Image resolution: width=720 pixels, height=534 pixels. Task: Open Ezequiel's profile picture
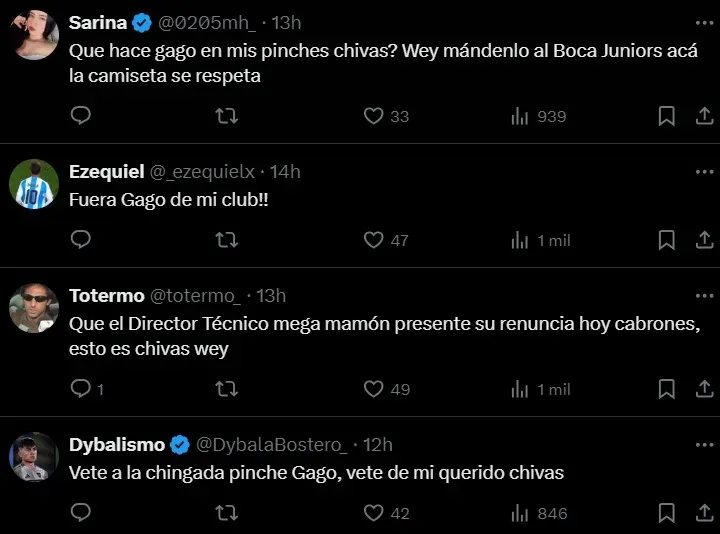[35, 185]
